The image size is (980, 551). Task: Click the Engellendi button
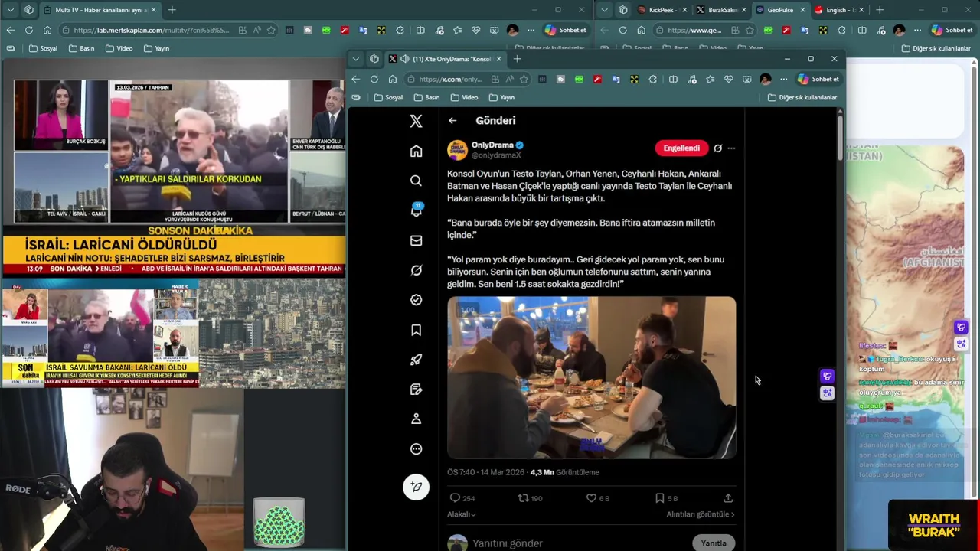click(x=681, y=148)
